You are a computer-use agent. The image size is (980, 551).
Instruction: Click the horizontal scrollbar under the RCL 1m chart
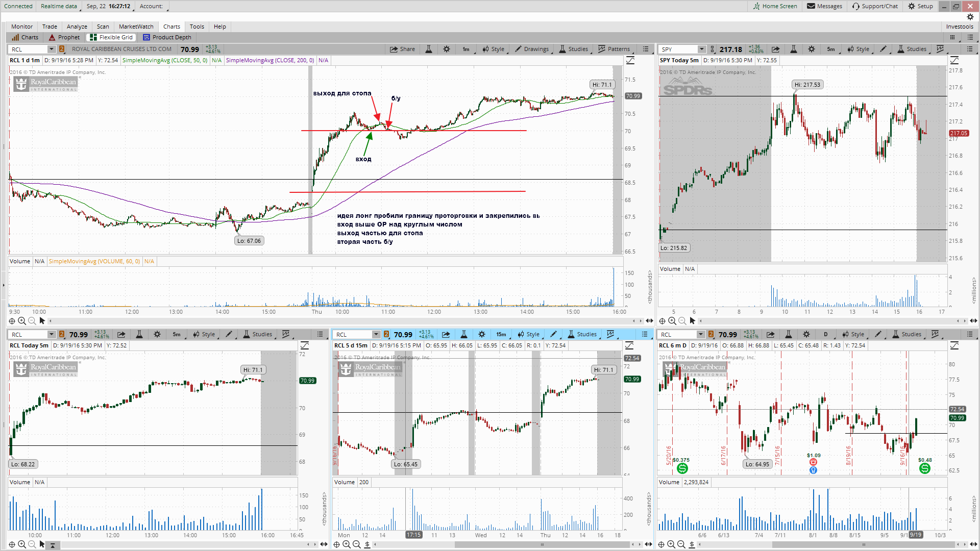(x=342, y=321)
